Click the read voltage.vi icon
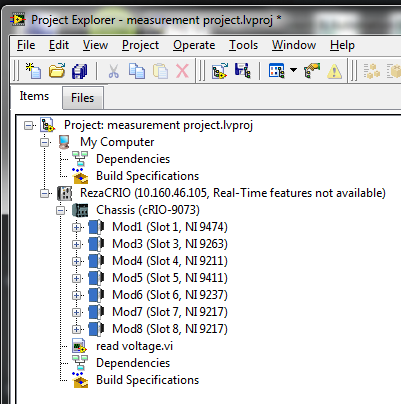The height and width of the screenshot is (404, 401). tap(80, 346)
